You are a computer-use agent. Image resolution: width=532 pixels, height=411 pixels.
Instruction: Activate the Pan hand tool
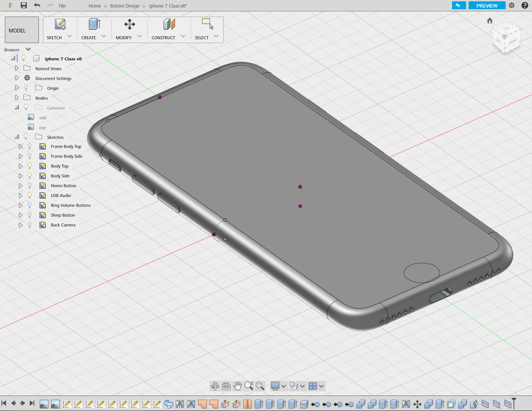pyautogui.click(x=237, y=386)
